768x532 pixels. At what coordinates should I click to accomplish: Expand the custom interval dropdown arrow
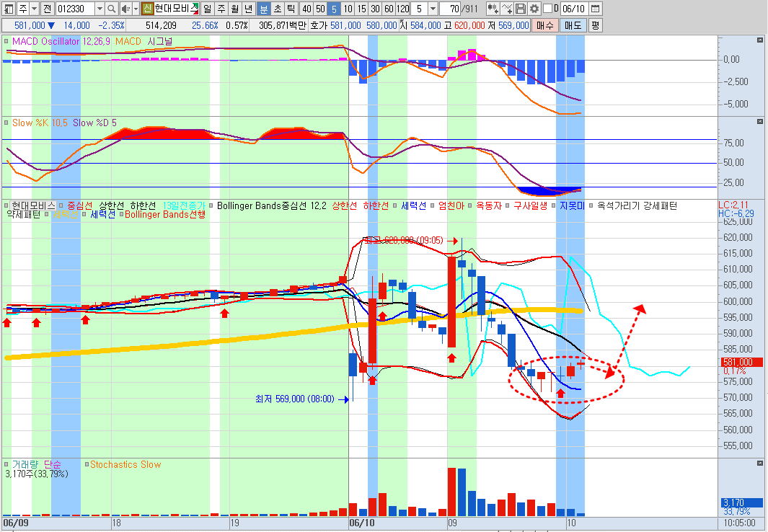tap(433, 9)
